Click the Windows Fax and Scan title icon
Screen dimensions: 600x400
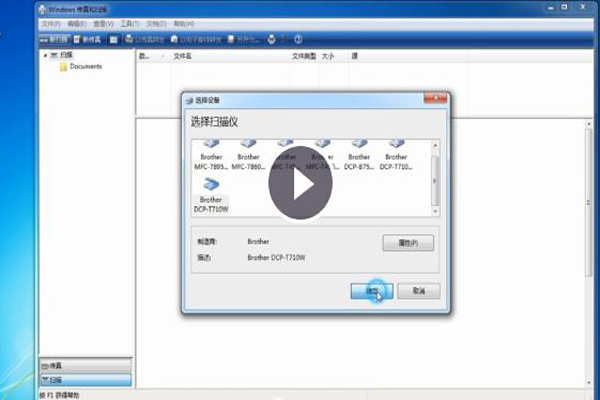42,9
